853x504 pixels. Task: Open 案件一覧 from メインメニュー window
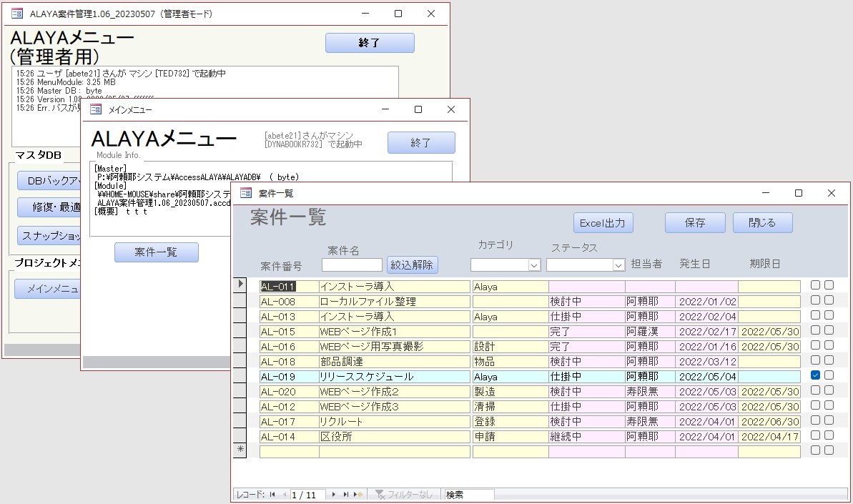(156, 252)
